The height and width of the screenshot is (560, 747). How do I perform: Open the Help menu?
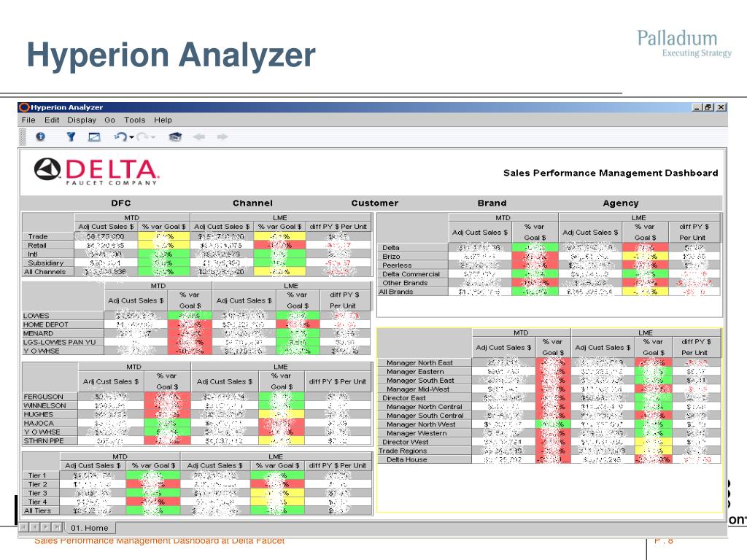point(163,120)
